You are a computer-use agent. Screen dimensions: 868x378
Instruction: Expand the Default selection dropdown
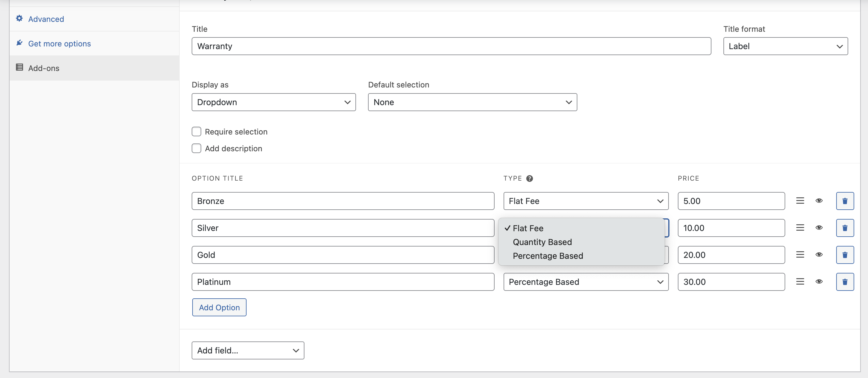click(x=472, y=102)
